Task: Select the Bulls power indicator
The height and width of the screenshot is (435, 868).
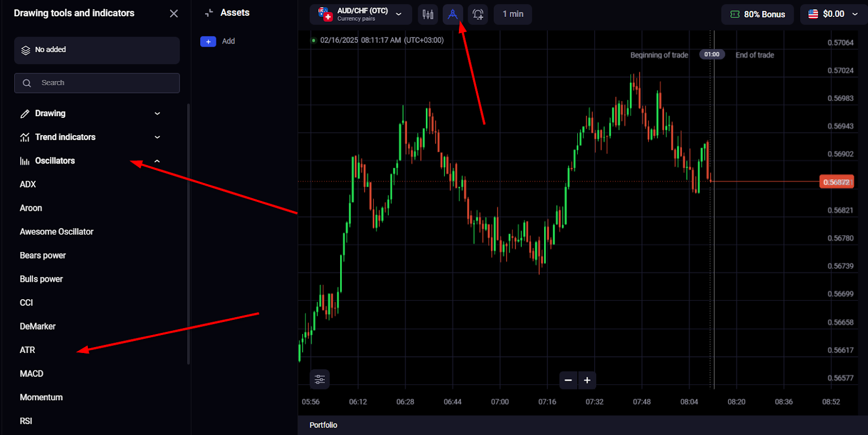Action: [x=41, y=279]
